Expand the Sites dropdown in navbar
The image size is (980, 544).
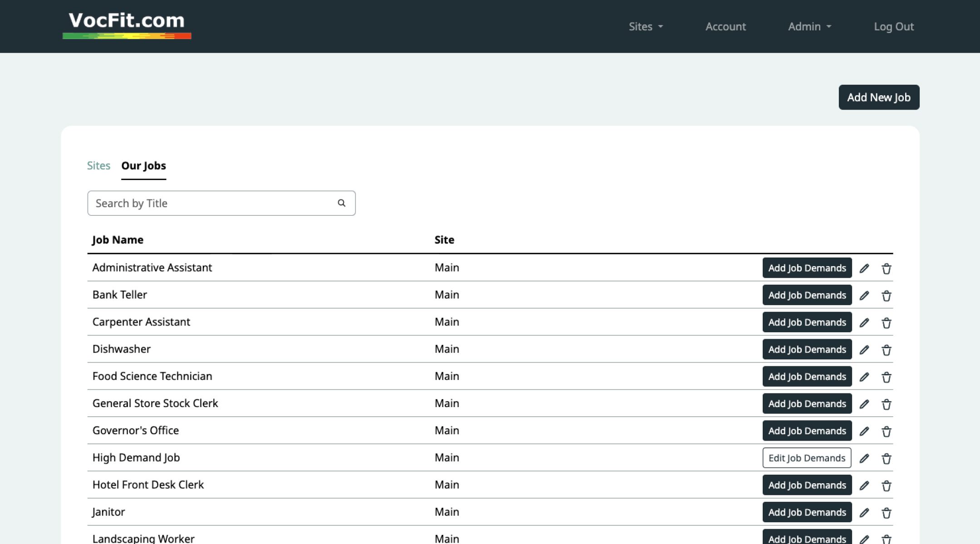646,26
